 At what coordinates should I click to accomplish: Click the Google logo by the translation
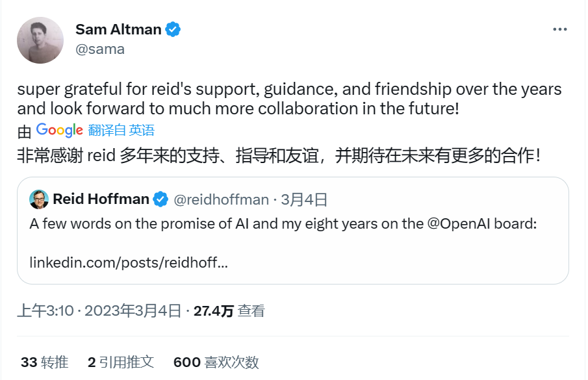point(59,130)
